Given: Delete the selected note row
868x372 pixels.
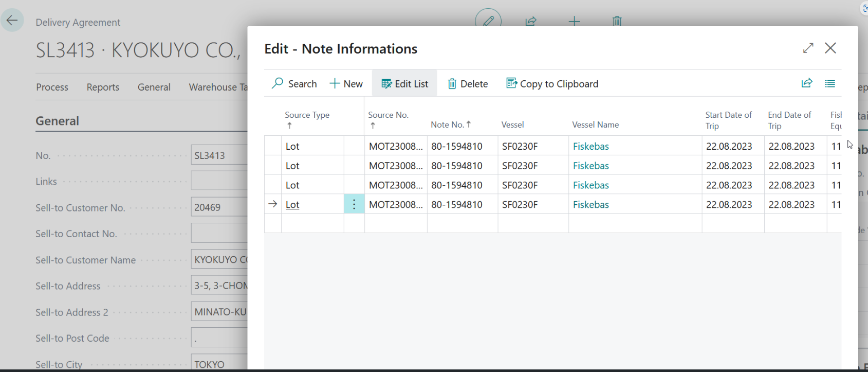Looking at the screenshot, I should pyautogui.click(x=468, y=84).
